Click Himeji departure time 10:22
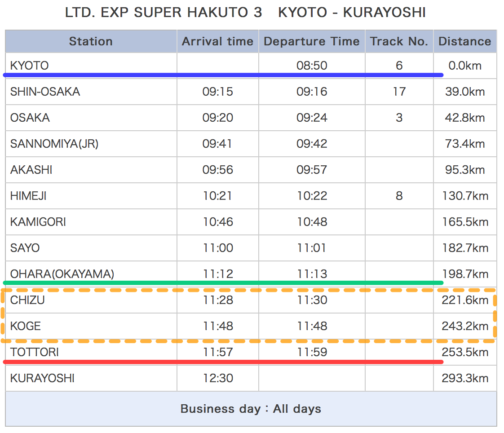 [x=312, y=196]
